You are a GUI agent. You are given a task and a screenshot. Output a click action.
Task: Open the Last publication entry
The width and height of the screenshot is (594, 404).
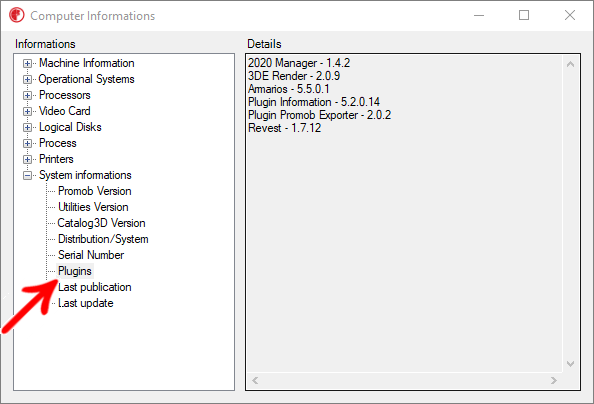(95, 287)
